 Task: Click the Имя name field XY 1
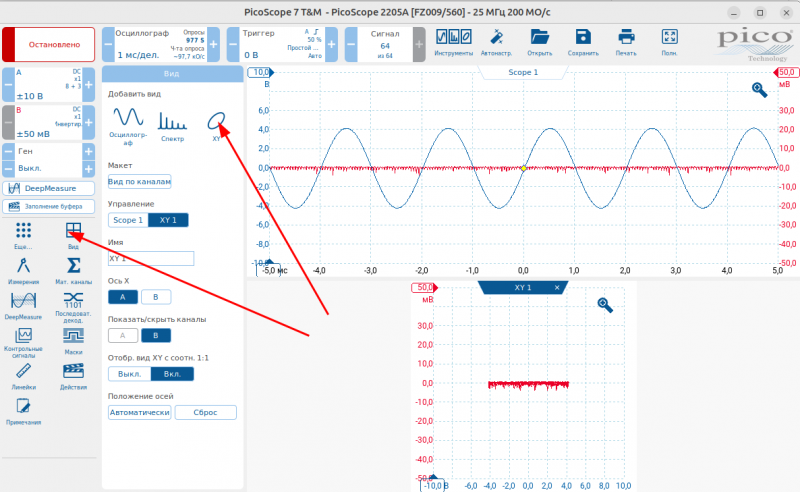coord(151,259)
